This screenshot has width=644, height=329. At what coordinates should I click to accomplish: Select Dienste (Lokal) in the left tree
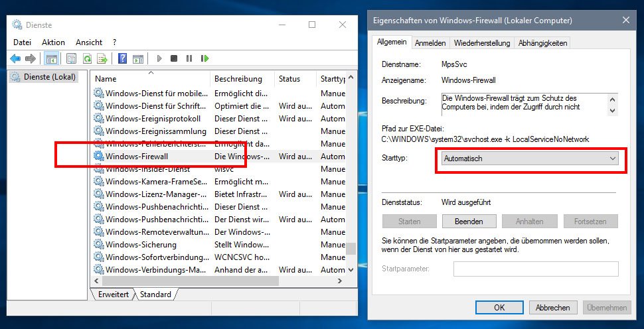[44, 77]
